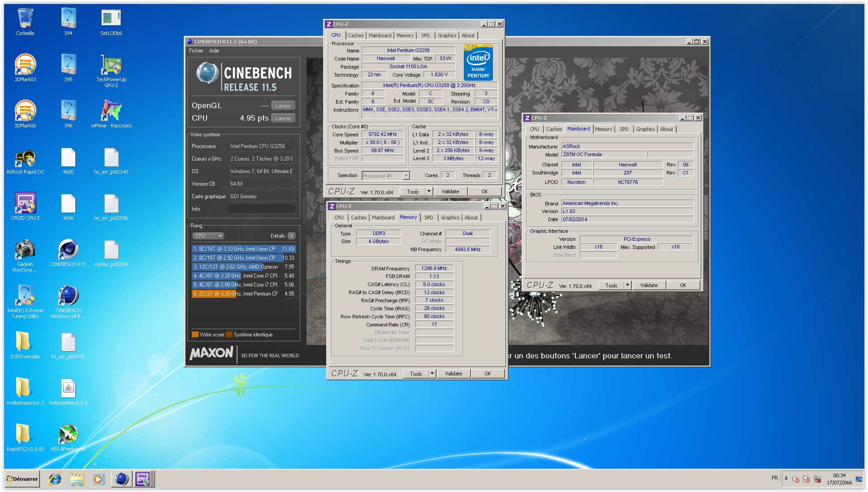
Task: Launch Intel Extreme Tuning Utility shortcut
Action: (25, 302)
